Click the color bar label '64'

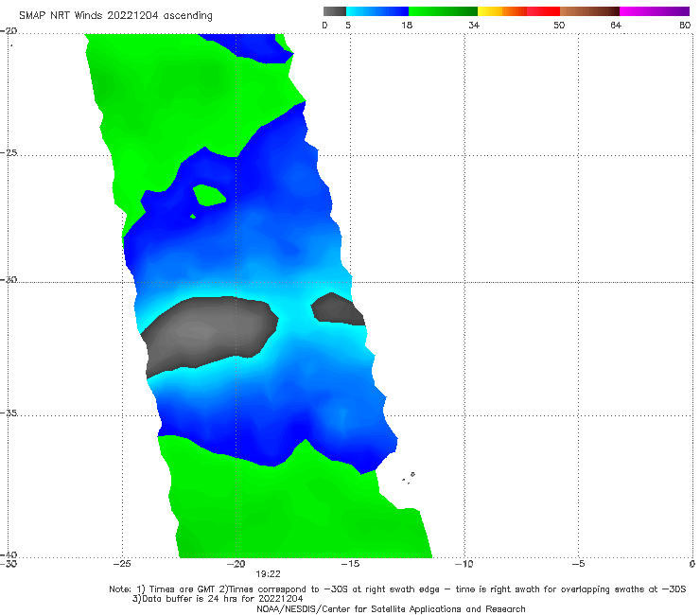pyautogui.click(x=616, y=25)
